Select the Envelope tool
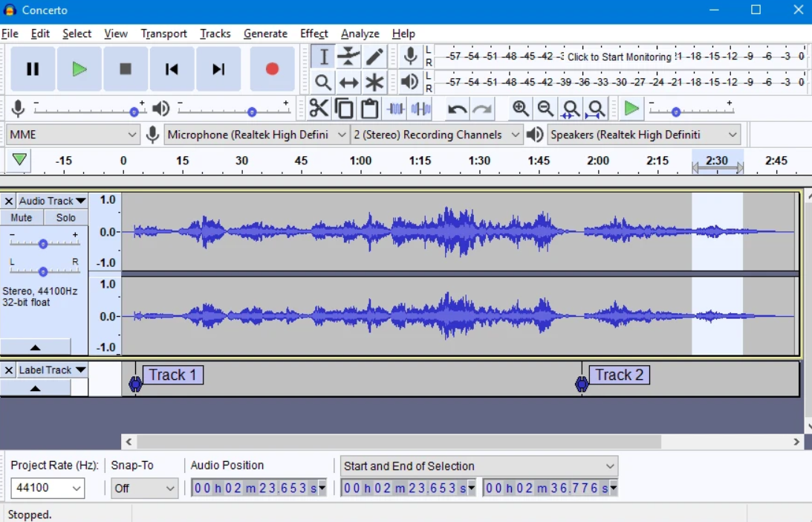Image resolution: width=812 pixels, height=522 pixels. [348, 57]
